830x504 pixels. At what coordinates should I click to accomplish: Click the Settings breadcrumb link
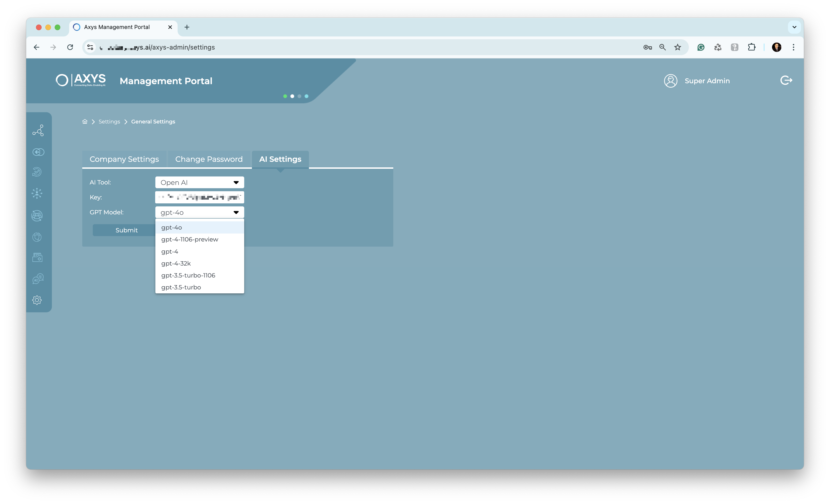click(x=109, y=122)
